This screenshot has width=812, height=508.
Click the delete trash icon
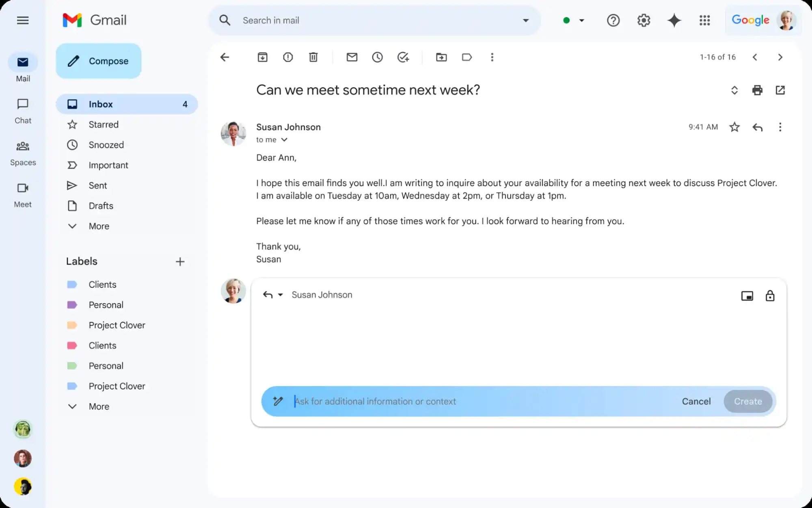point(313,57)
